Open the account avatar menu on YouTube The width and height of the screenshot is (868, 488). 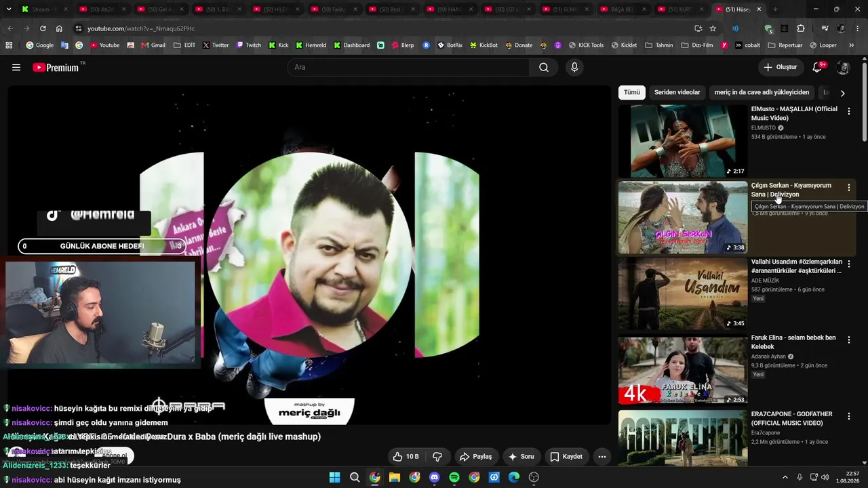click(x=843, y=67)
